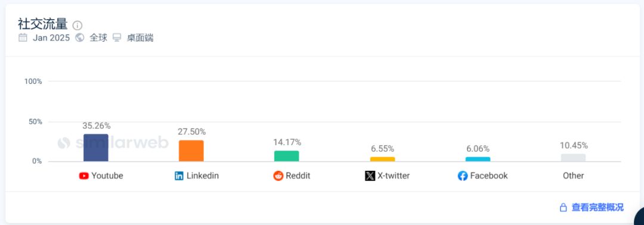Click the calendar icon before Jan 2025
Image resolution: width=644 pixels, height=225 pixels.
pos(23,37)
